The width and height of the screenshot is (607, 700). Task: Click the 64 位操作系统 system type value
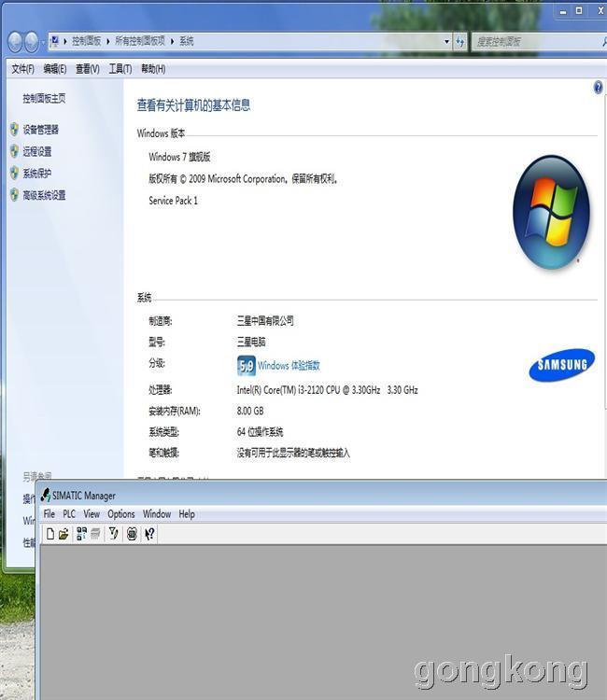click(x=260, y=432)
